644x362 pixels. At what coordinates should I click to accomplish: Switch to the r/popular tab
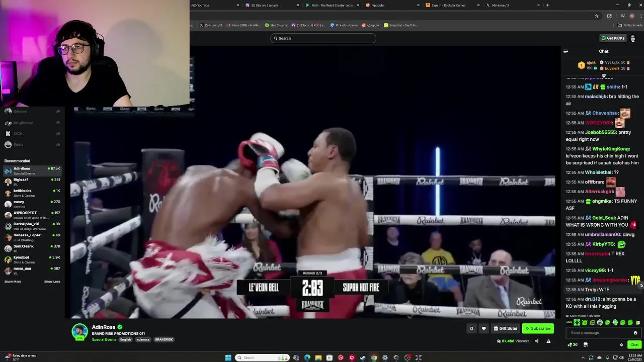tap(392, 5)
